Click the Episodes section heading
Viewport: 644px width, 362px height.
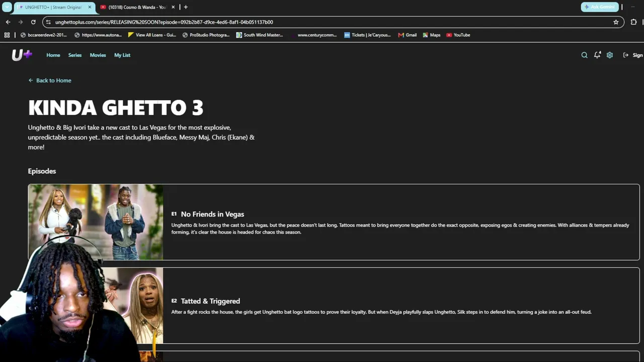coord(42,171)
